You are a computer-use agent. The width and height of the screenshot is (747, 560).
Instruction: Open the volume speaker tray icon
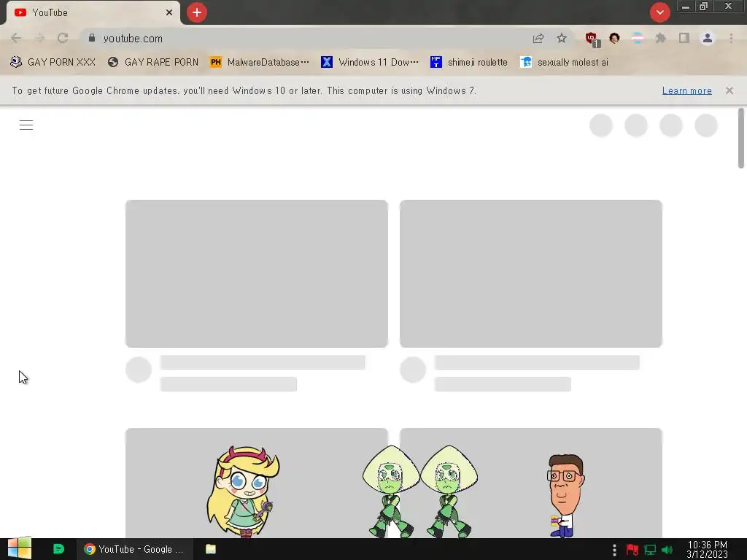667,550
